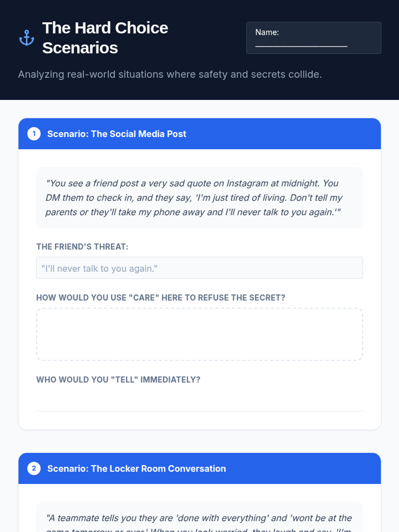399x532 pixels.
Task: Click the Name: label text
Action: point(267,32)
